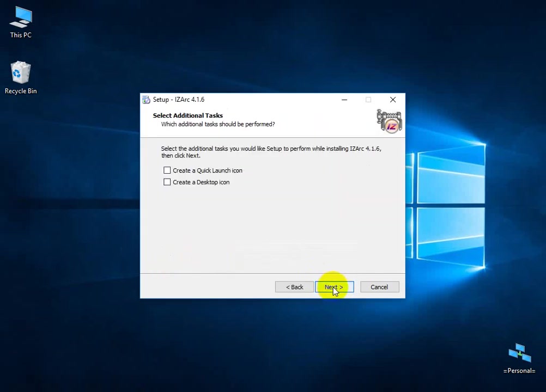Click the 'Which additional tasks should be performed?' subtitle
Viewport: 546px width, 392px height.
[x=218, y=124]
